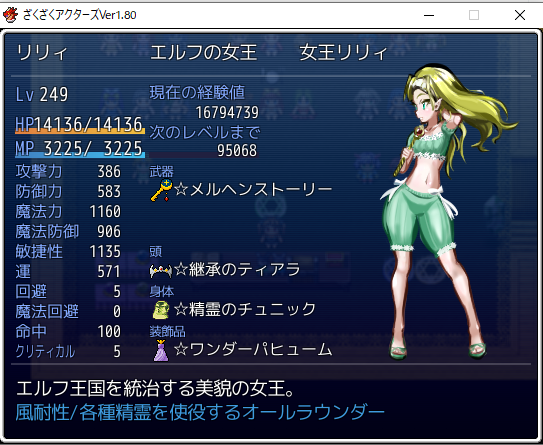Click the 魔法回避 stat label
This screenshot has height=445, width=543.
[x=47, y=312]
